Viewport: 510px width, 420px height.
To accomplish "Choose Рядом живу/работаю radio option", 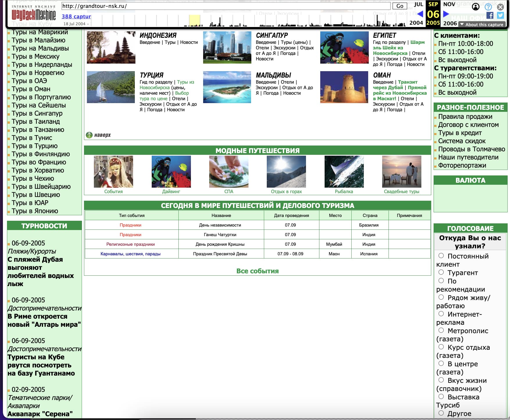I will (x=441, y=297).
